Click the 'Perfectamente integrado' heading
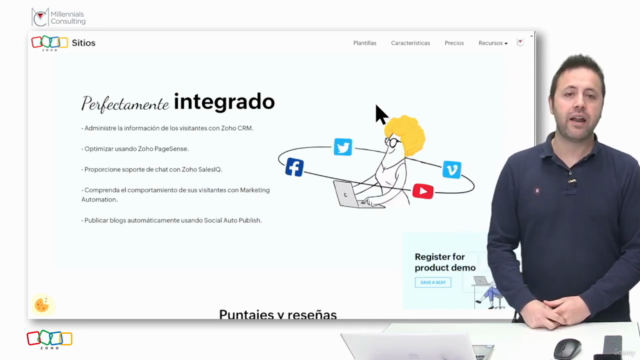Viewport: 640px width, 360px height. (x=178, y=102)
